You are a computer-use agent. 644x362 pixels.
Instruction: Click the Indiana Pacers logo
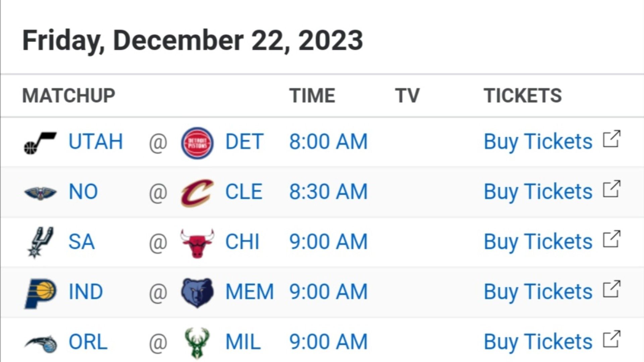(40, 293)
